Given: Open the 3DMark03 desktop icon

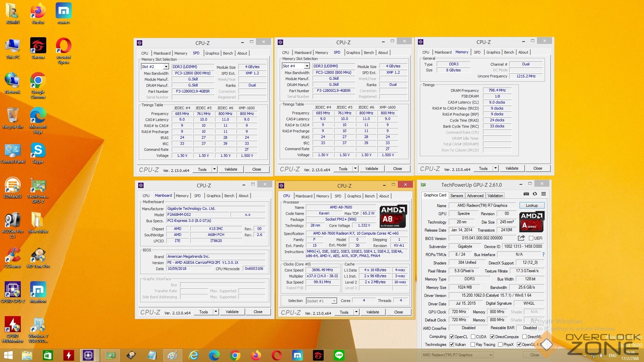Looking at the screenshot, I should coord(13,188).
